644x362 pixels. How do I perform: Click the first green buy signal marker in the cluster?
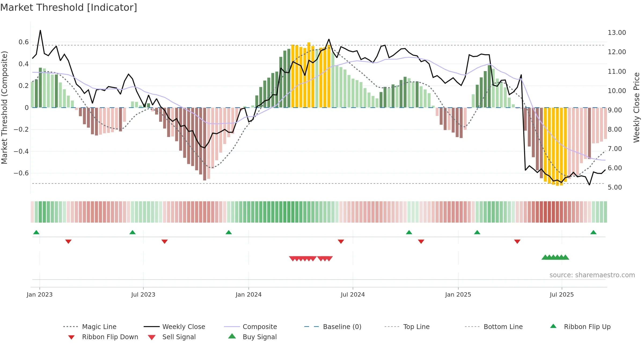click(545, 257)
